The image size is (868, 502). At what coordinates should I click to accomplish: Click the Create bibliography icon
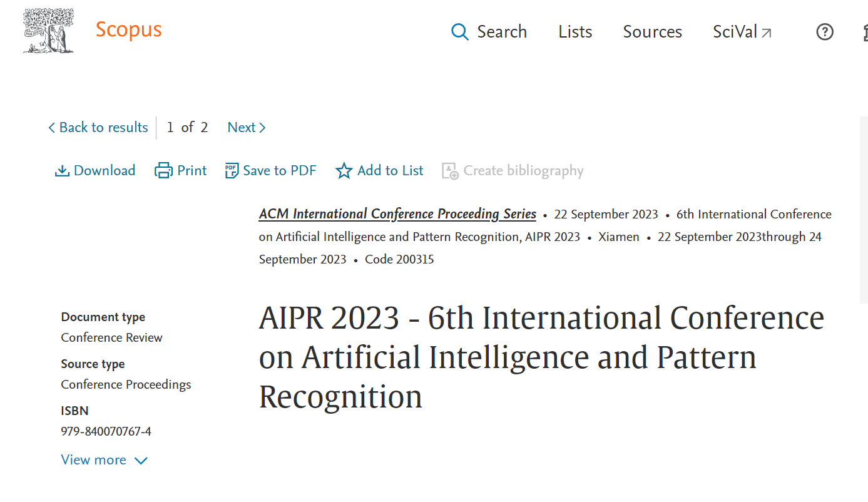[x=450, y=171]
